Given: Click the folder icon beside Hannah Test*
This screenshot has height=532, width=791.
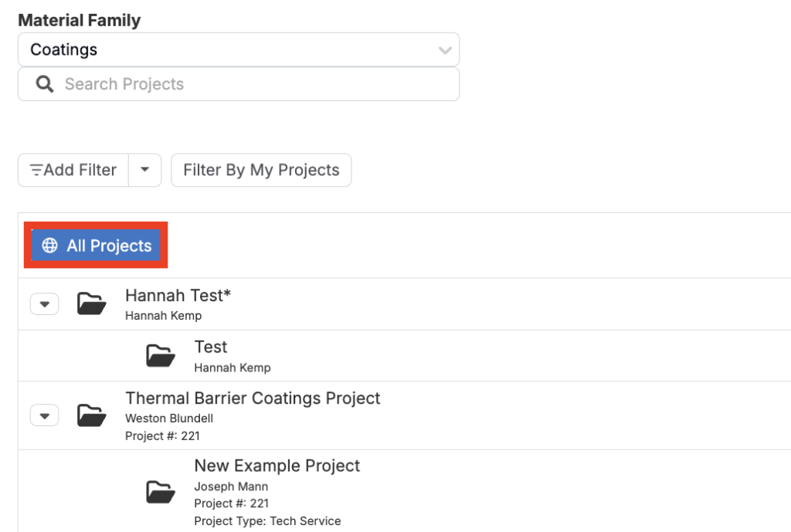Looking at the screenshot, I should tap(91, 303).
